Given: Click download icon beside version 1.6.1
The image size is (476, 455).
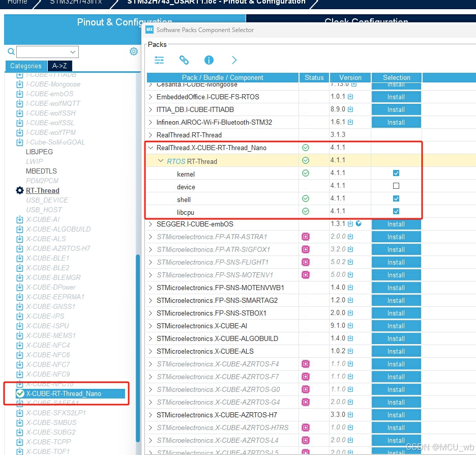Looking at the screenshot, I should tap(350, 122).
